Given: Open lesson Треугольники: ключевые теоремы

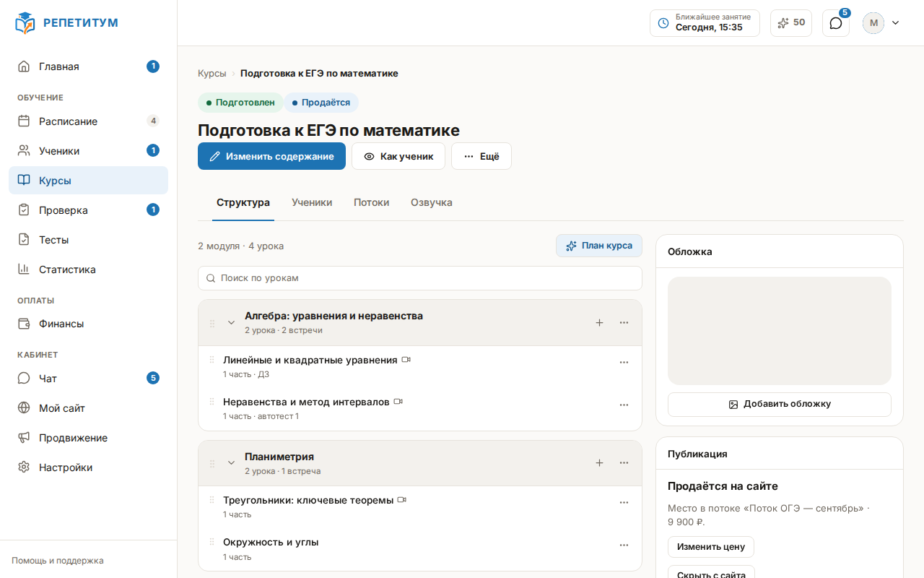Looking at the screenshot, I should click(x=308, y=500).
